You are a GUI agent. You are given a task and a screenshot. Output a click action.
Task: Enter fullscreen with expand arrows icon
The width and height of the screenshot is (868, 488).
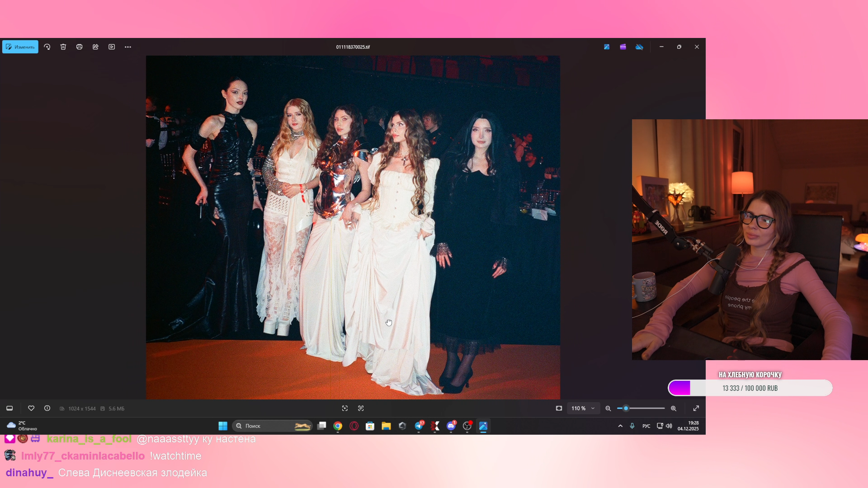[696, 408]
